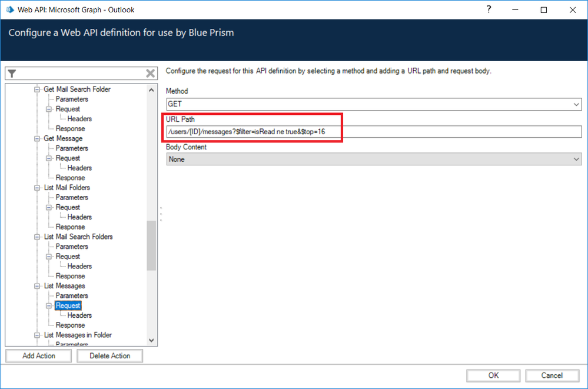Click the tree scrollbar down arrow
Viewport: 588px width, 389px height.
(x=151, y=340)
